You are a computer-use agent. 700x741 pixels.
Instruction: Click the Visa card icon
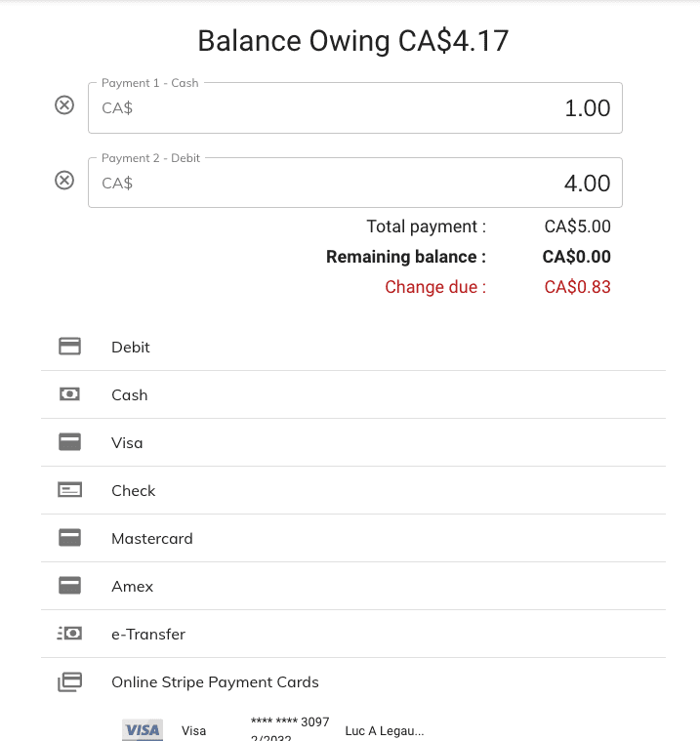point(69,442)
